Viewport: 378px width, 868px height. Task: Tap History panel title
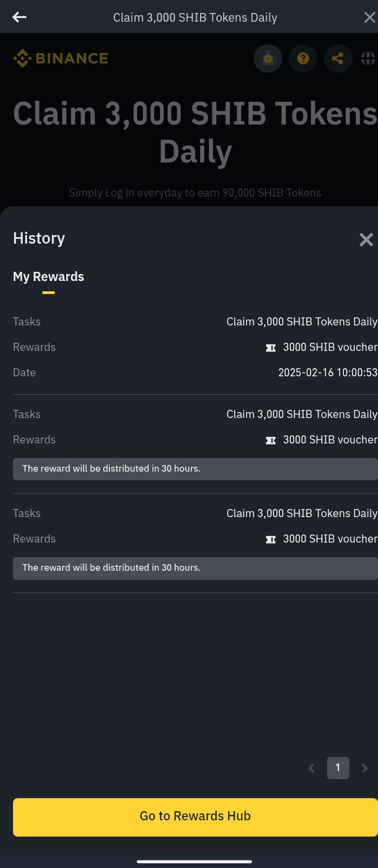(x=39, y=238)
